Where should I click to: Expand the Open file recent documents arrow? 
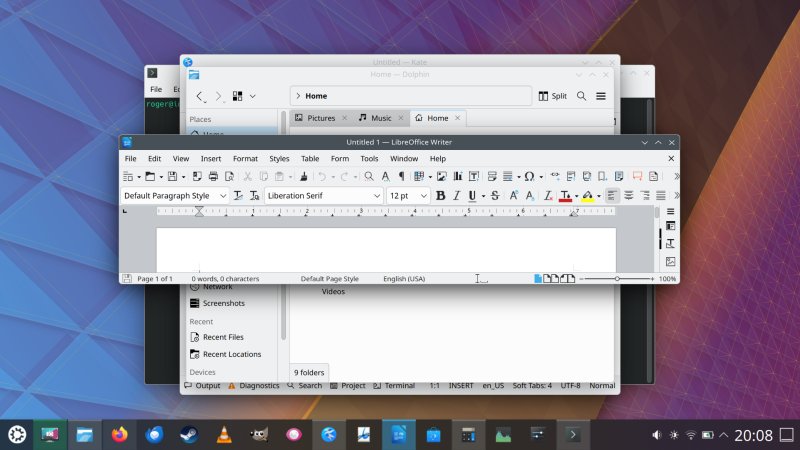(161, 177)
